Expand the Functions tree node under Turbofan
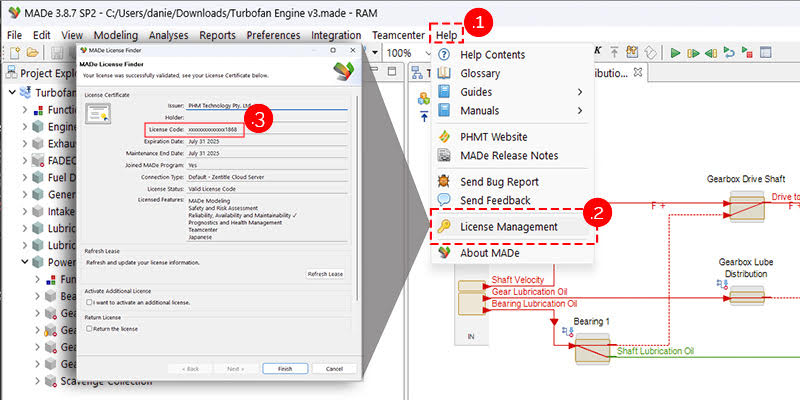Viewport: 800px width, 400px height. [x=24, y=110]
